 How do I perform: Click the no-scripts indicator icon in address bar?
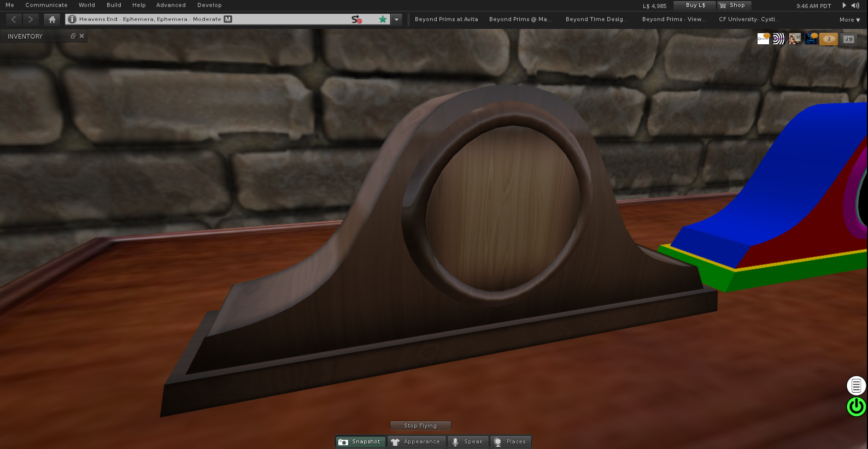[x=356, y=19]
